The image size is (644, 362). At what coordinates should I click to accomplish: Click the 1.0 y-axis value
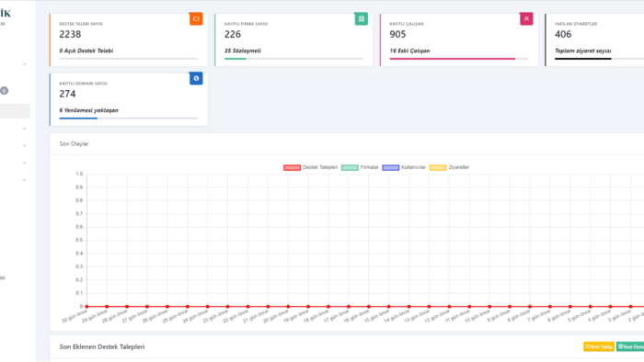pyautogui.click(x=79, y=174)
